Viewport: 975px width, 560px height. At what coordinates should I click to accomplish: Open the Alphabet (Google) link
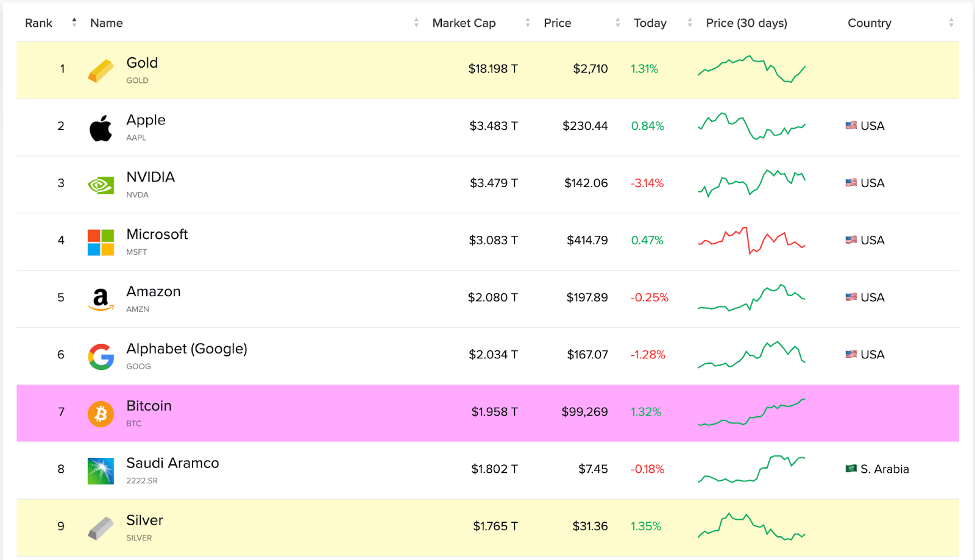coord(186,349)
